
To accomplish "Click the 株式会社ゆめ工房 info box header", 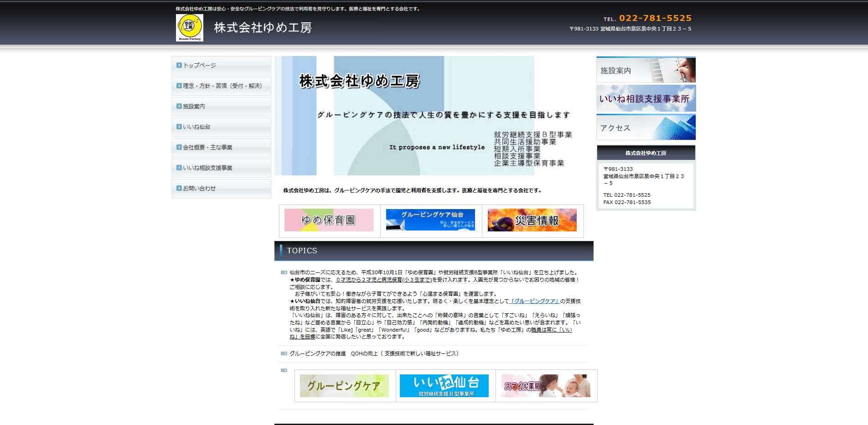I will click(646, 153).
